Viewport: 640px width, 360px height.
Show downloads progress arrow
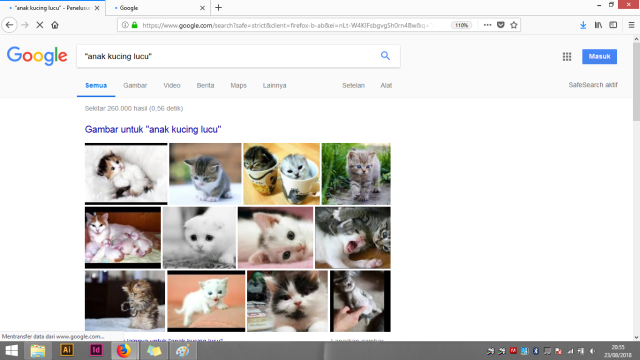click(583, 25)
